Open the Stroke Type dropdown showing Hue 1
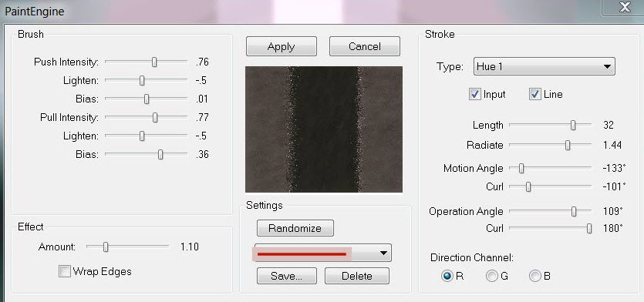This screenshot has height=302, width=644. pyautogui.click(x=545, y=66)
